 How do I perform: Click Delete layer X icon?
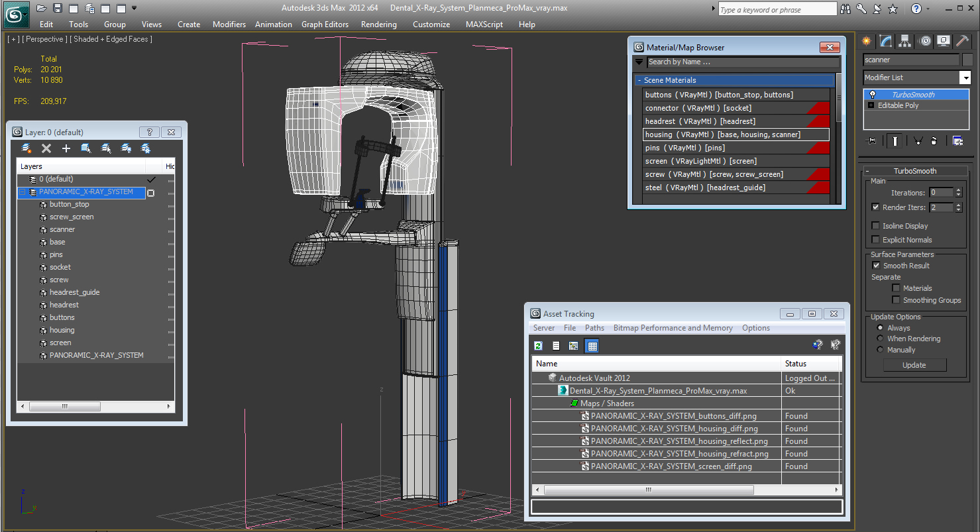(46, 148)
